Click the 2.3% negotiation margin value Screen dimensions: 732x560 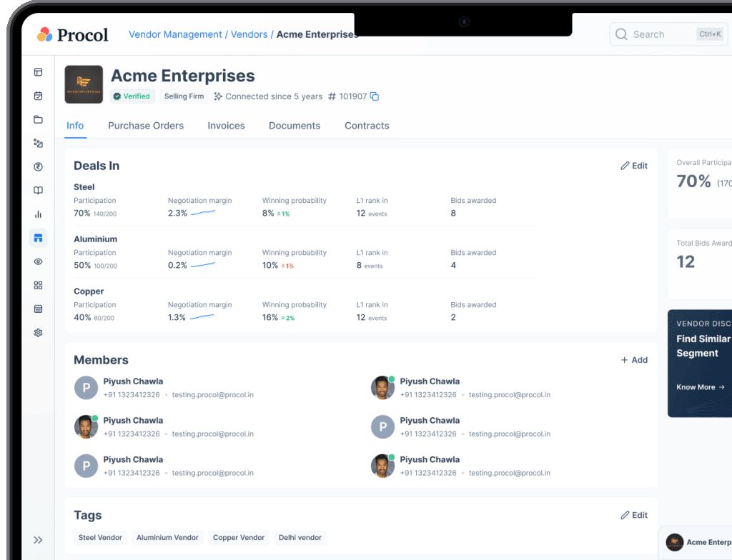point(177,213)
